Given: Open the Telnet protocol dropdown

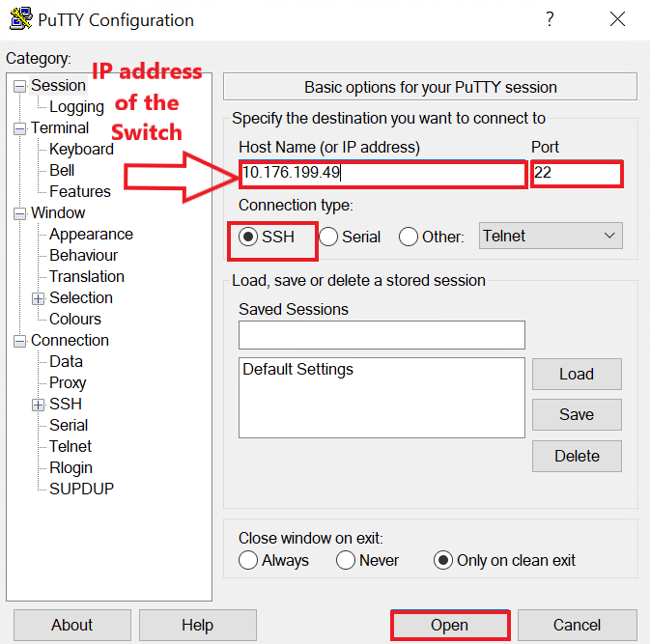Looking at the screenshot, I should click(551, 236).
